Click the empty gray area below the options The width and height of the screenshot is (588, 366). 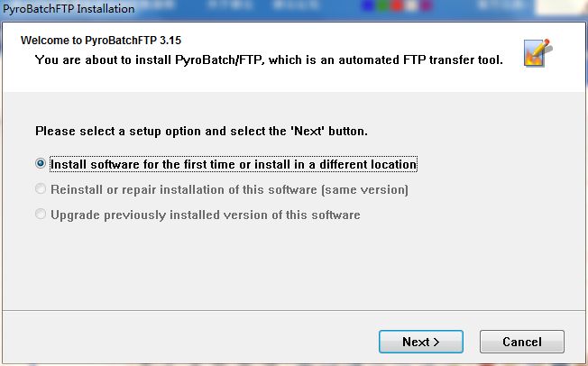tap(293, 266)
